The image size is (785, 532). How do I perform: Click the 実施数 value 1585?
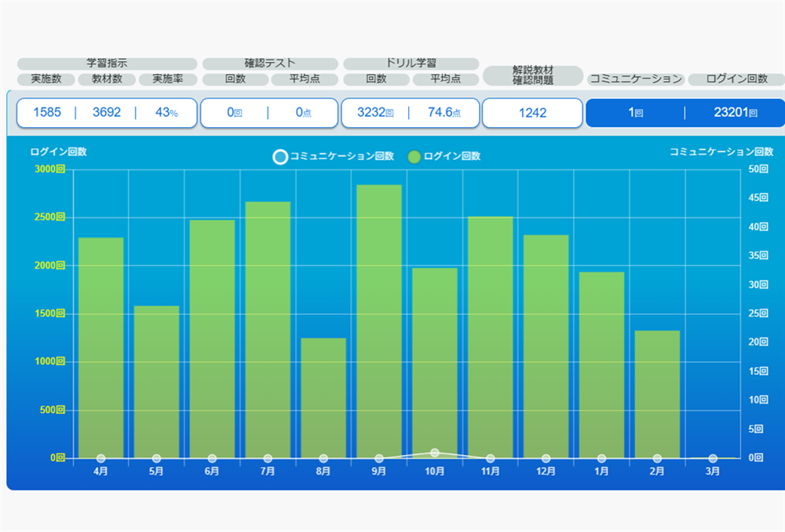click(46, 113)
